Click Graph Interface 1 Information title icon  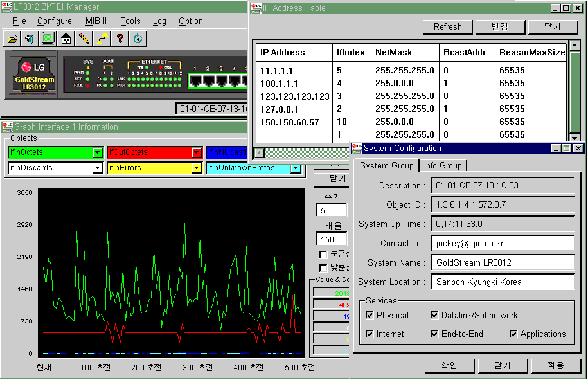point(7,127)
